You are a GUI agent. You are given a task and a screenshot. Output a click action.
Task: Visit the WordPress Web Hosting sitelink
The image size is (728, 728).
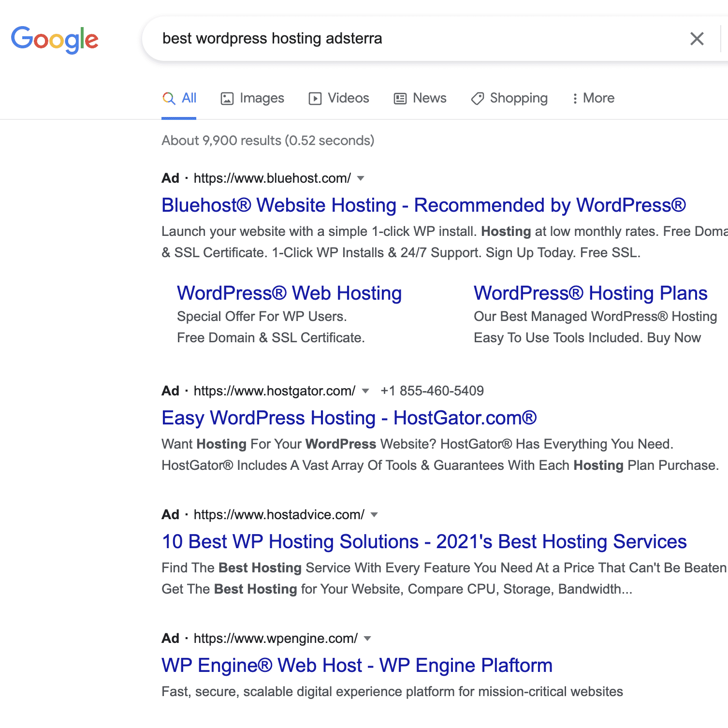tap(289, 293)
